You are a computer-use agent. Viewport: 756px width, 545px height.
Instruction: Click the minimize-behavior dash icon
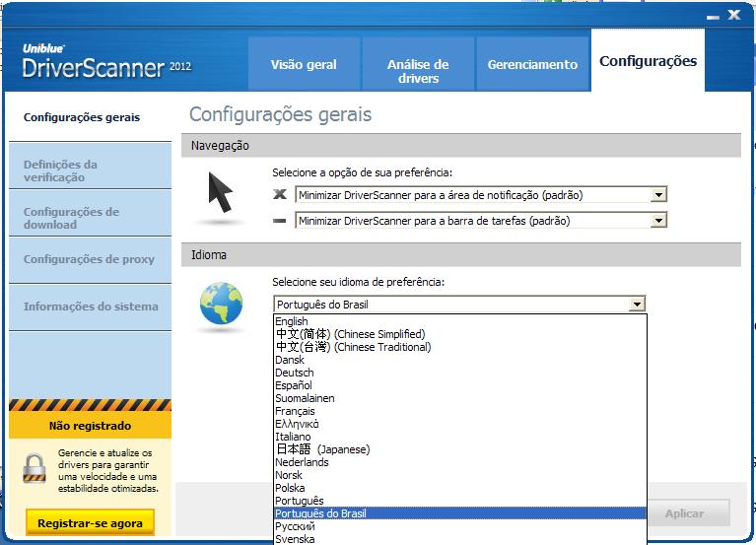tap(280, 221)
